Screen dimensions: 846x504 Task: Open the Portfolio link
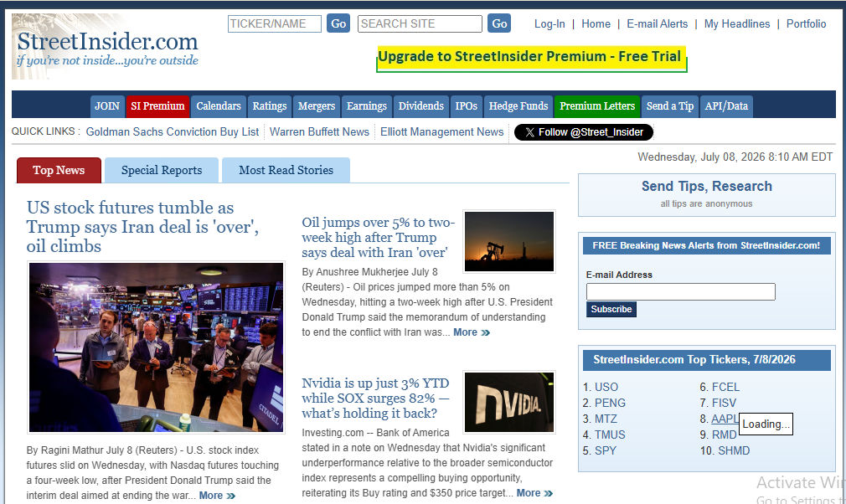click(x=806, y=23)
